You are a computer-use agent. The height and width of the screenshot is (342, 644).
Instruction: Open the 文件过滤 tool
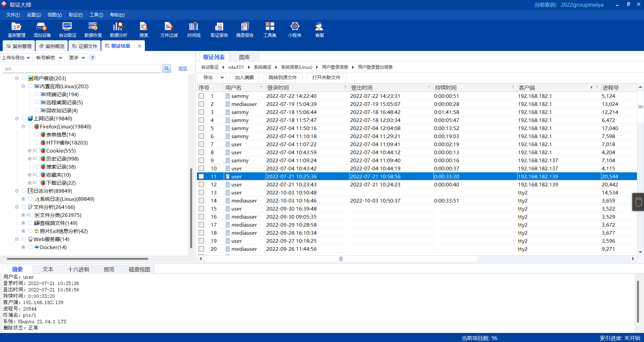pos(169,30)
